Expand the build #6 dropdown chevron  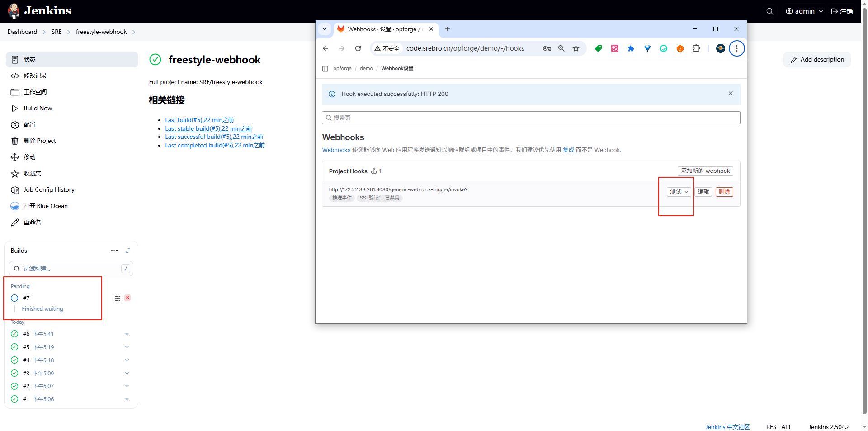[x=127, y=334]
